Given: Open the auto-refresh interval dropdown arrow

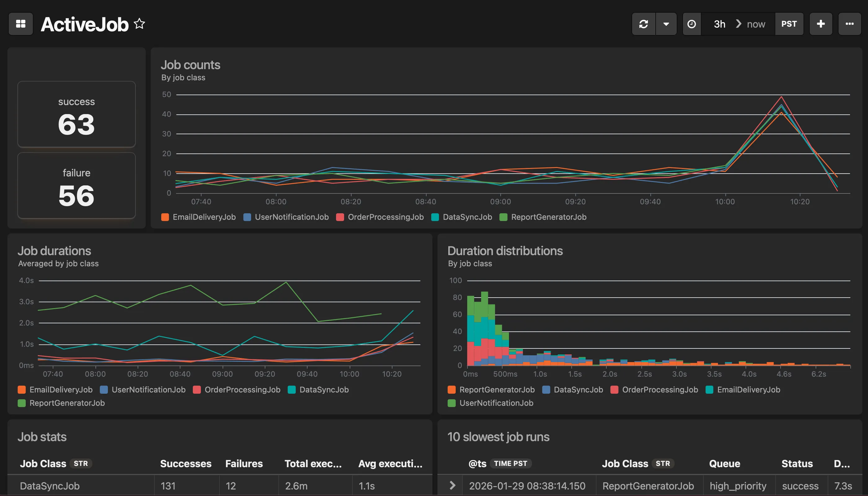Looking at the screenshot, I should (x=667, y=24).
